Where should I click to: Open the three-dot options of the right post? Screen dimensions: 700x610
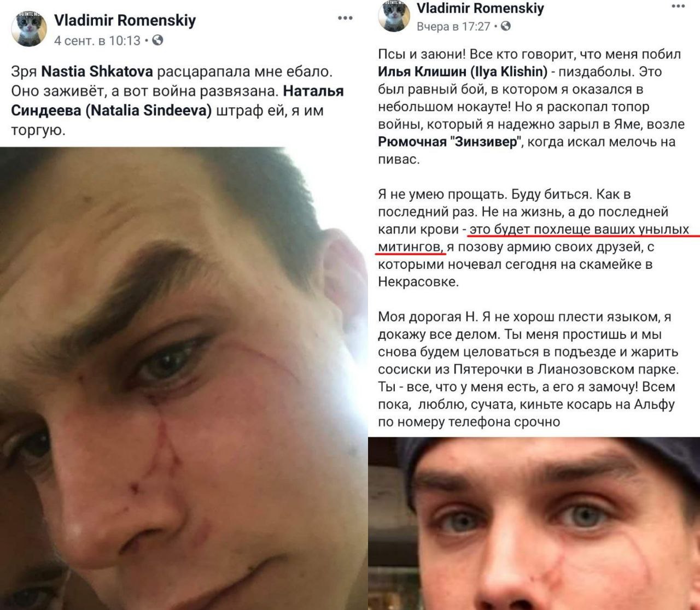pos(678,6)
